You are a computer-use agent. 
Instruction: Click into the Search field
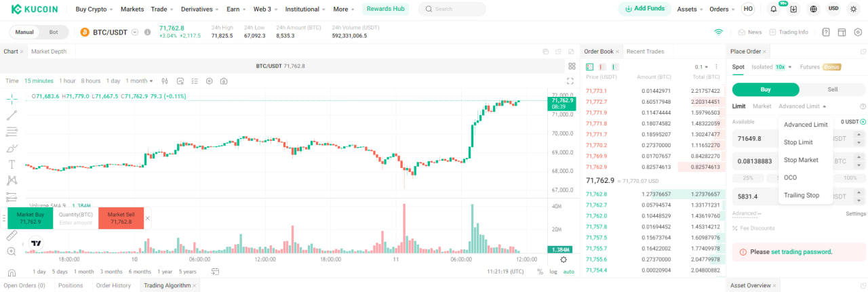(452, 9)
